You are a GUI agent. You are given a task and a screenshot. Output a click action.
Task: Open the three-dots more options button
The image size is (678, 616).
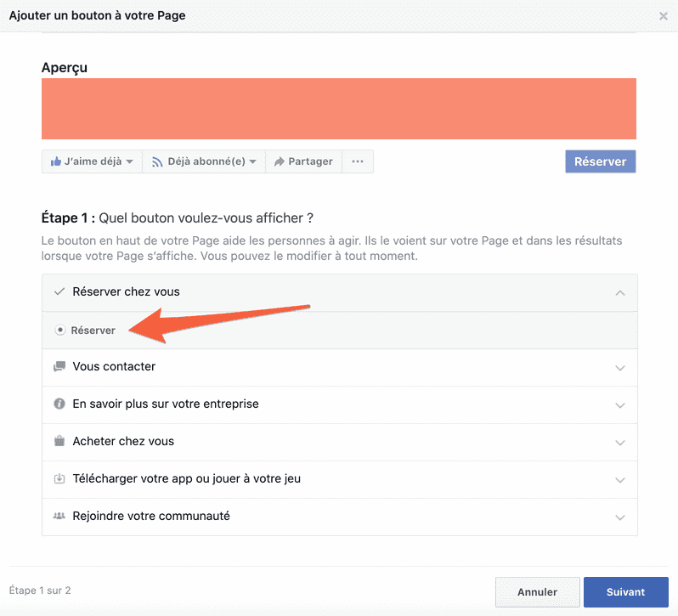point(358,161)
